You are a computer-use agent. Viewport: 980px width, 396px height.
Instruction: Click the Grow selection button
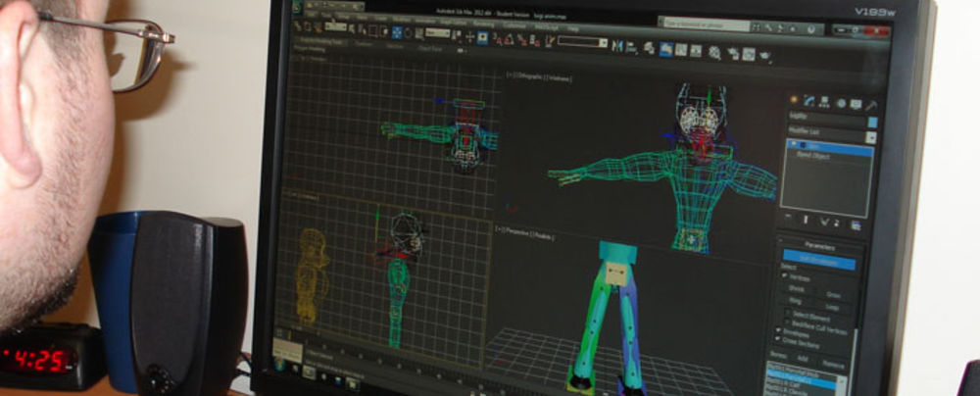coord(833,295)
